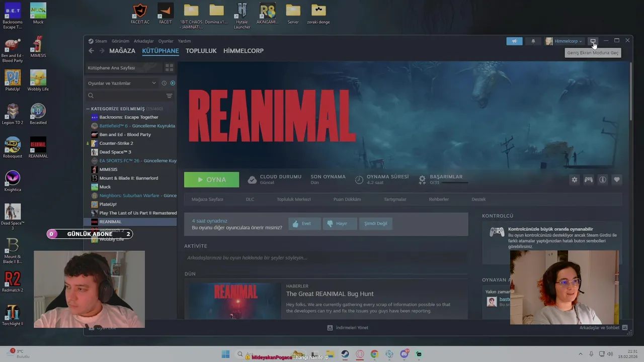This screenshot has width=644, height=362.
Task: Open the notifications bell icon
Action: [x=533, y=41]
